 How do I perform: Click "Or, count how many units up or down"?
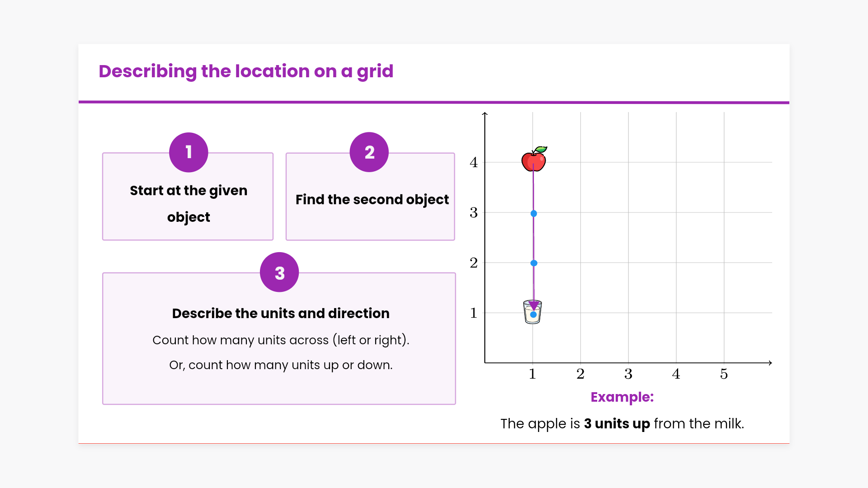tap(280, 365)
